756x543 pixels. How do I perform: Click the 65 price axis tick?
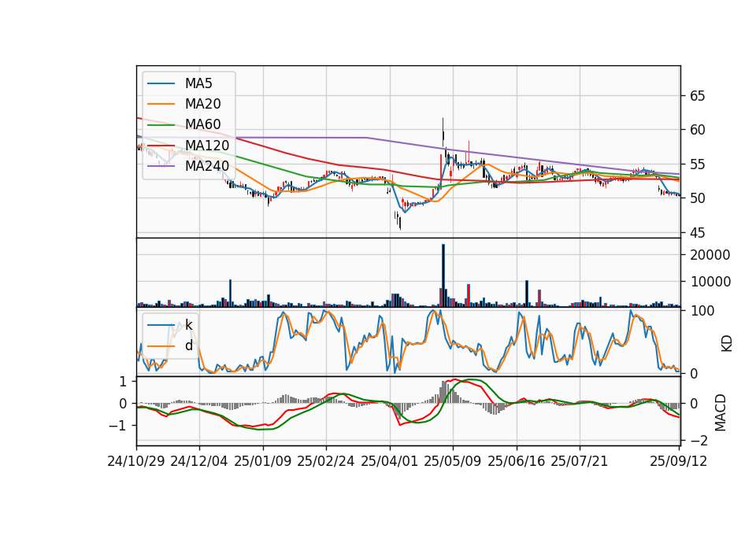coord(697,96)
